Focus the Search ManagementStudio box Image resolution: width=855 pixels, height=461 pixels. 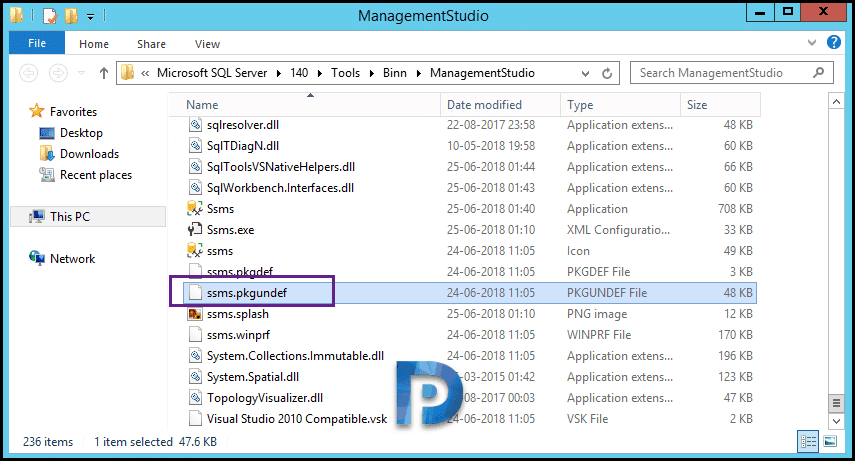click(x=731, y=73)
